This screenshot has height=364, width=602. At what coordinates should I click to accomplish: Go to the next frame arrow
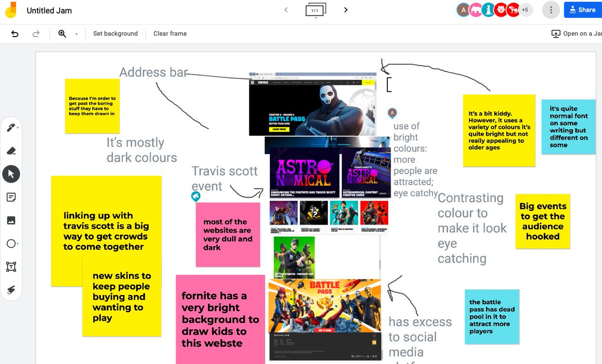(x=346, y=10)
